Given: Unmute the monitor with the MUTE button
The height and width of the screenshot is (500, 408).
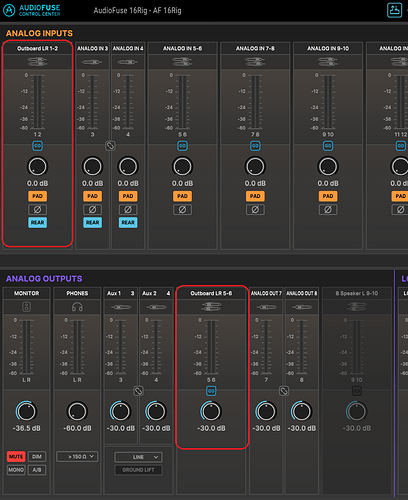Looking at the screenshot, I should [x=16, y=456].
